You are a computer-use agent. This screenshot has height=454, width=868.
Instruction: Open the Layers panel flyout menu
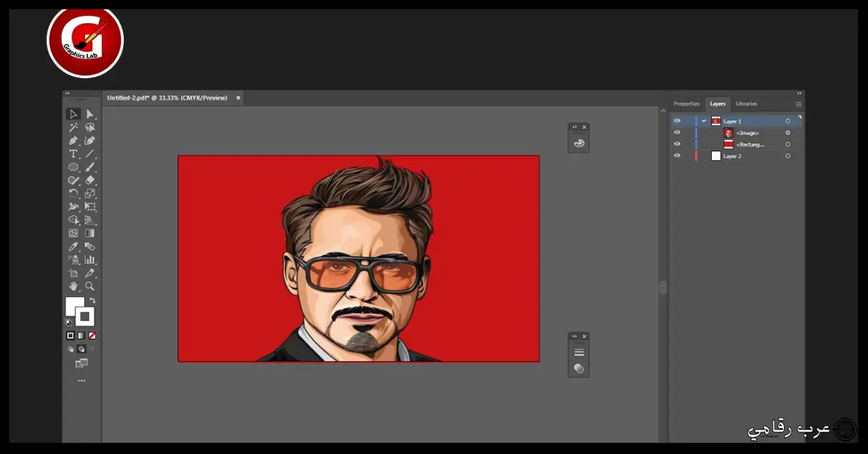pos(798,104)
